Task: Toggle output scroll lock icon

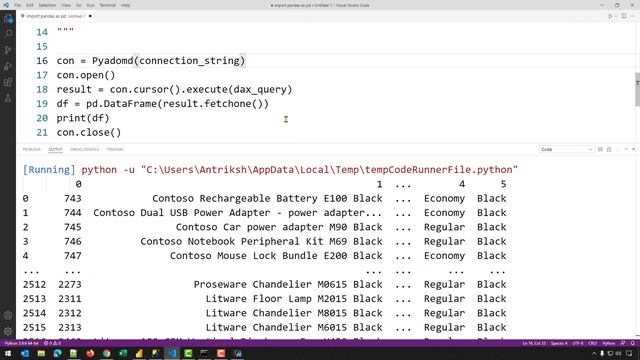Action: [609, 149]
